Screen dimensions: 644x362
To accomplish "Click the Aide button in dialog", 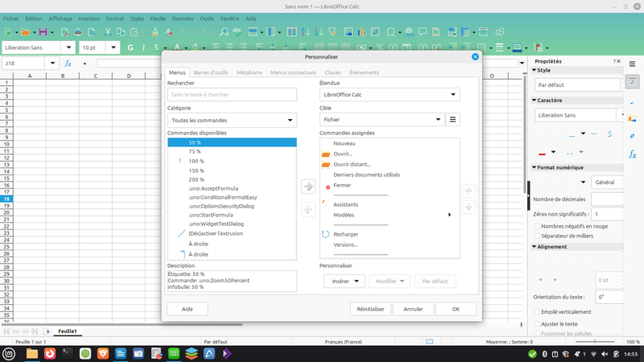I will (188, 309).
